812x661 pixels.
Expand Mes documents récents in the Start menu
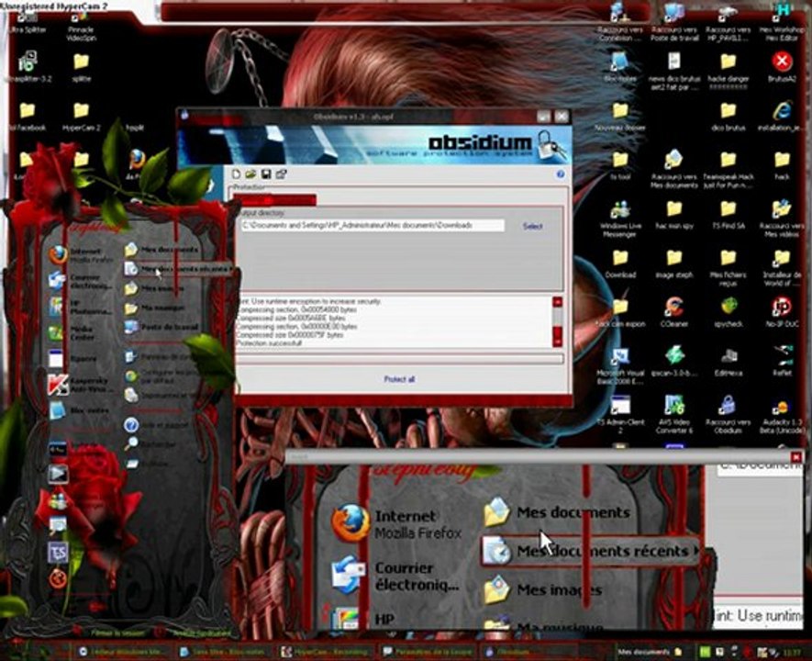[x=178, y=269]
